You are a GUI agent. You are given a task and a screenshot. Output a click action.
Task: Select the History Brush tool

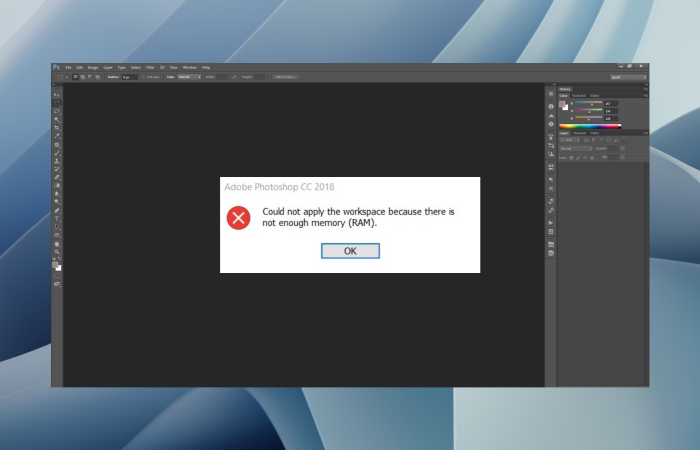tap(57, 169)
